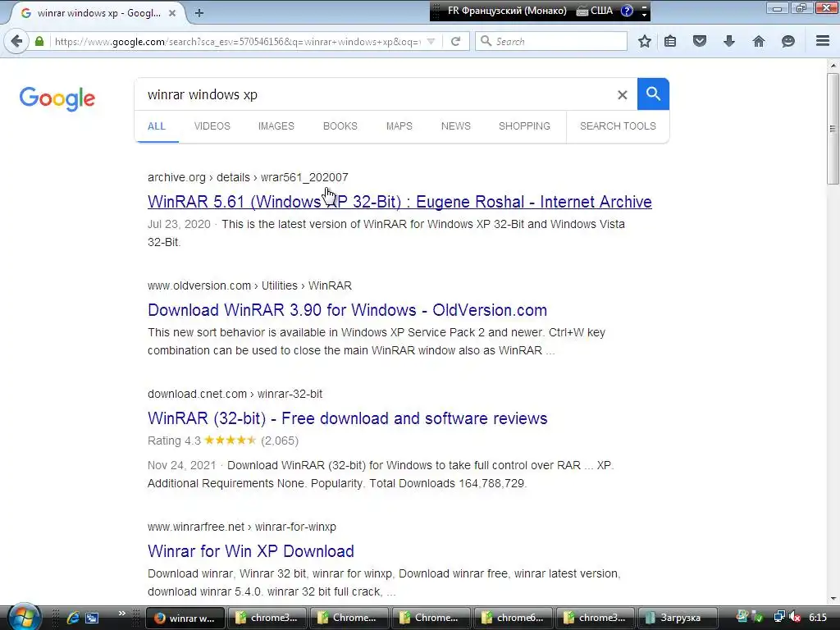Click the 'Nov 24, 2021' result date
Viewport: 840px width, 630px height.
point(181,465)
